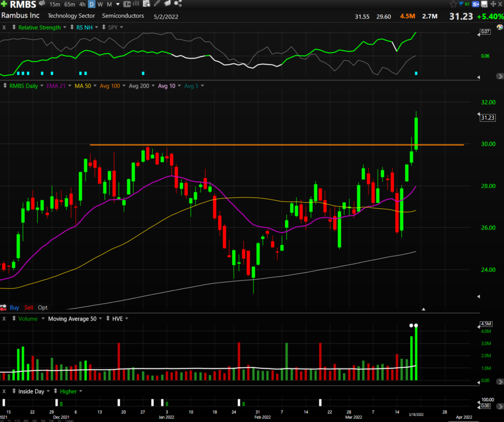Switch to the 4h timeframe
This screenshot has width=504, height=422.
tap(82, 4)
